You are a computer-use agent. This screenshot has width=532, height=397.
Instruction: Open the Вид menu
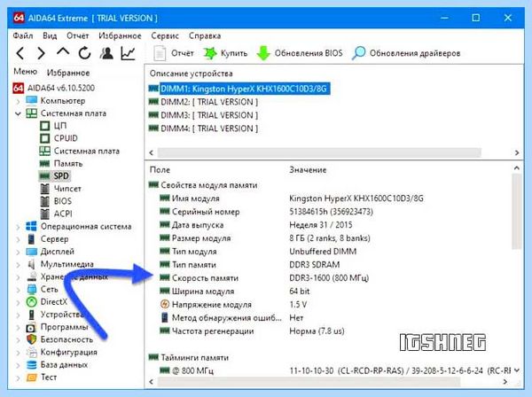50,35
